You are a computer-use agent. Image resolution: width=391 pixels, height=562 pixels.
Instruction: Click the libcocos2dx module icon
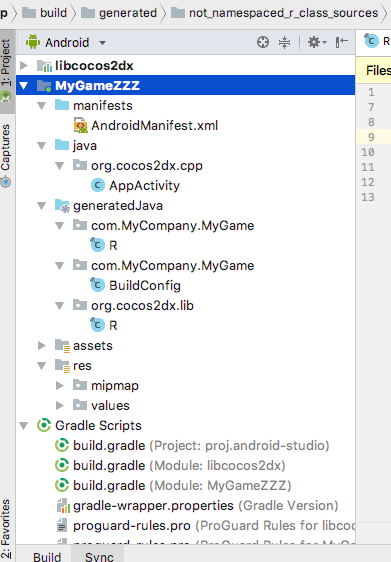click(44, 66)
